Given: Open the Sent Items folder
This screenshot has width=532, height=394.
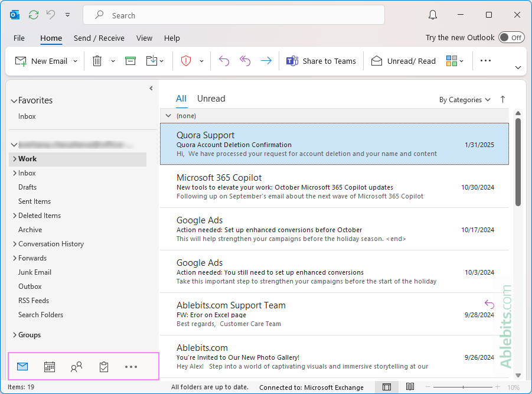Looking at the screenshot, I should (x=34, y=201).
